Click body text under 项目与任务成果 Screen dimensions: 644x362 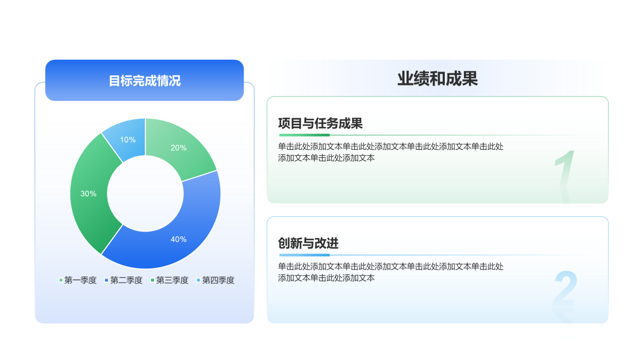click(391, 152)
